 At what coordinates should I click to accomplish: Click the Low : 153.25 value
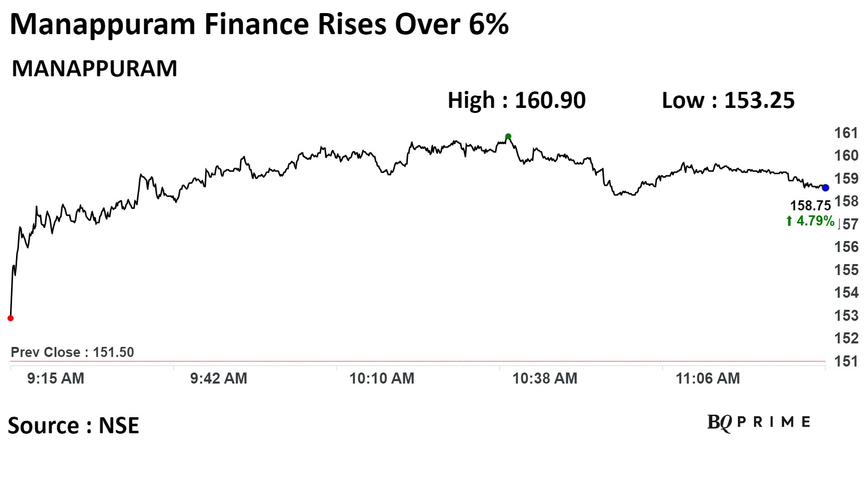tap(728, 100)
